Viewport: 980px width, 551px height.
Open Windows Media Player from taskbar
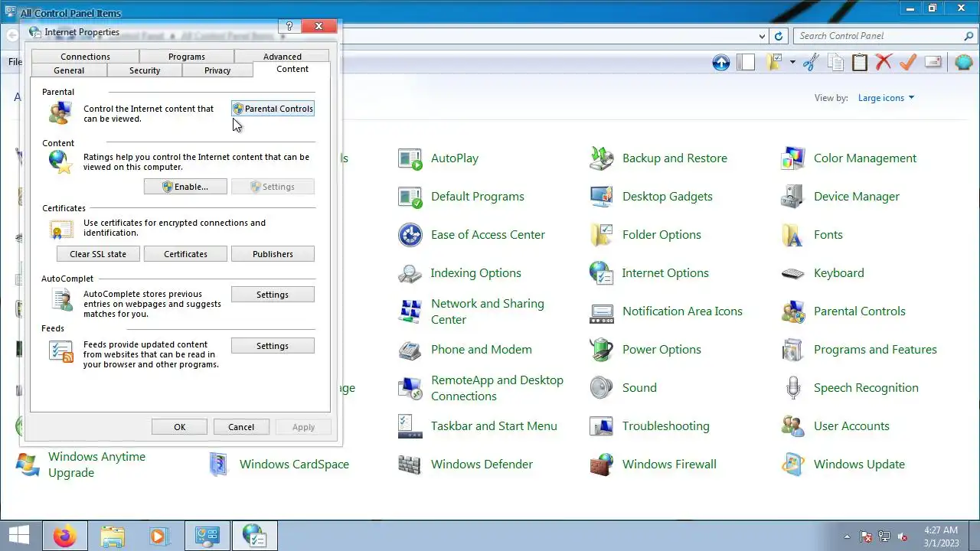(x=158, y=536)
